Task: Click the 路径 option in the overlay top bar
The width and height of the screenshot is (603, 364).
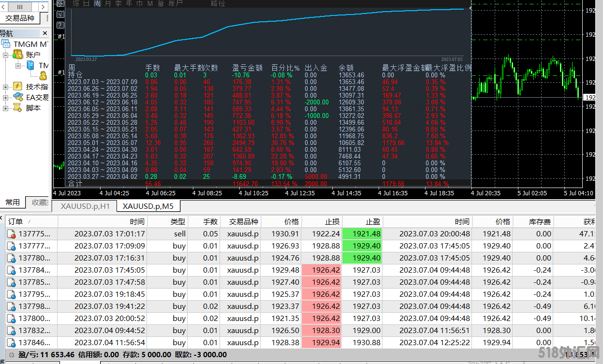Action: [x=218, y=3]
